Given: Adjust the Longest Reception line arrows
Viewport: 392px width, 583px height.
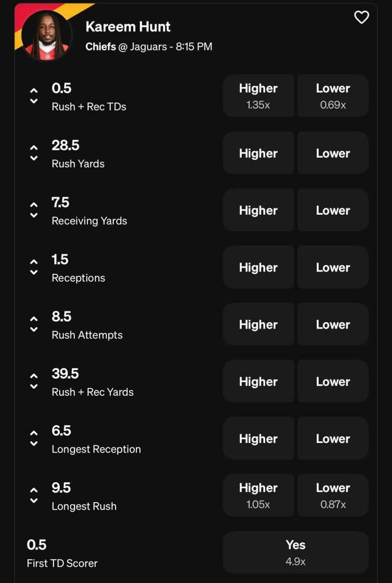Looking at the screenshot, I should [x=34, y=438].
